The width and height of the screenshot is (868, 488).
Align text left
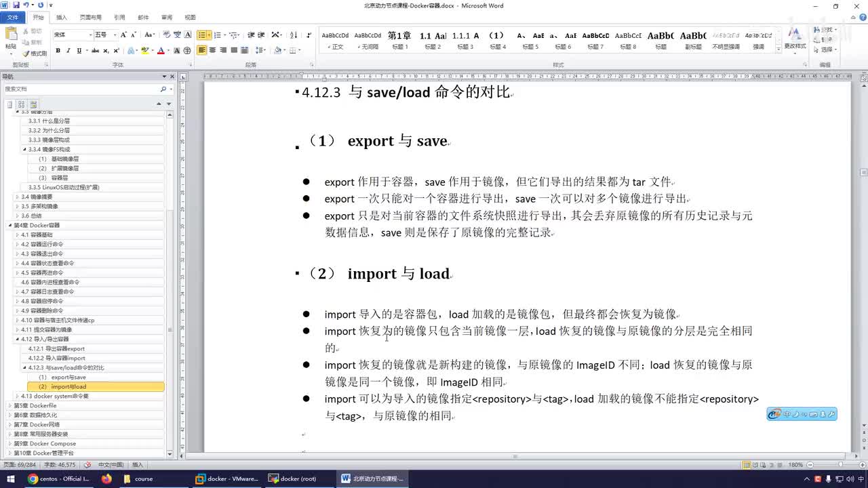point(202,51)
